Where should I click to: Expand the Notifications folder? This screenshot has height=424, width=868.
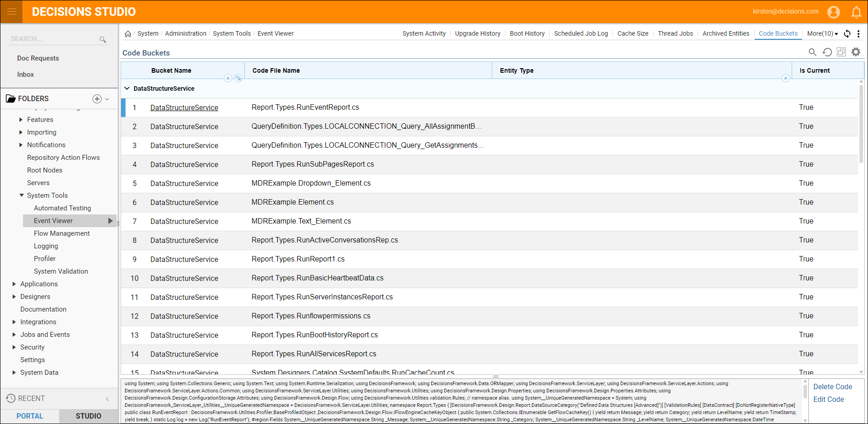click(21, 145)
